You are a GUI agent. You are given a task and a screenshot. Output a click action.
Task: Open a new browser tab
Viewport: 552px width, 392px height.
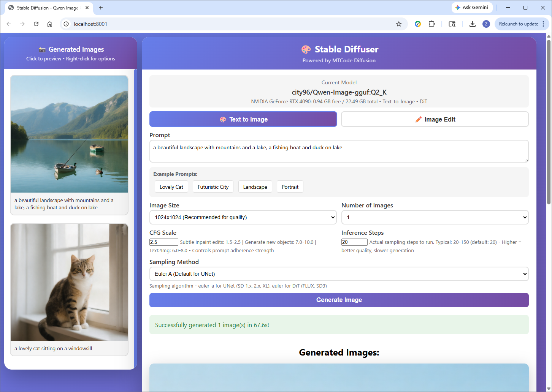(x=101, y=8)
